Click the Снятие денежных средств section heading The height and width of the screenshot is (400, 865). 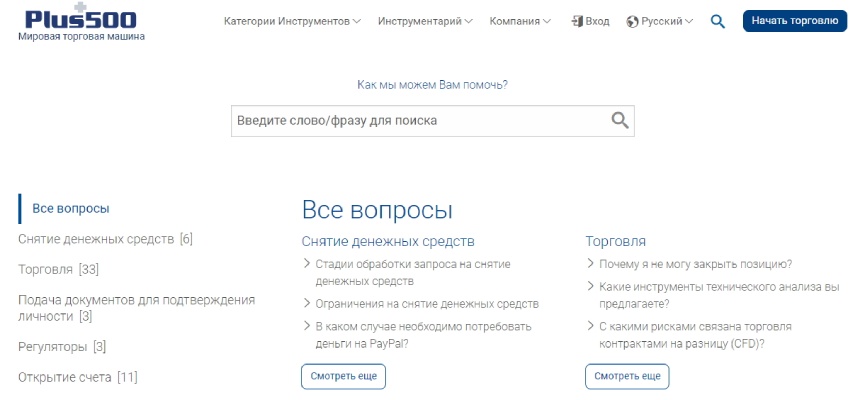[388, 241]
